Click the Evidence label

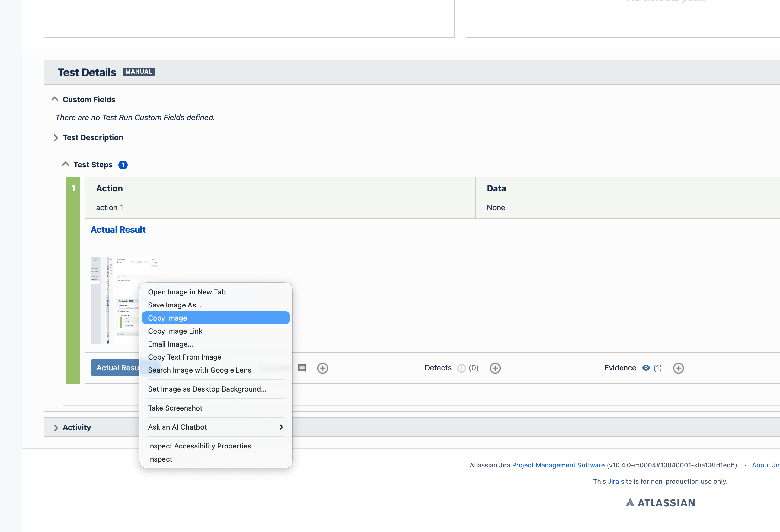(620, 368)
